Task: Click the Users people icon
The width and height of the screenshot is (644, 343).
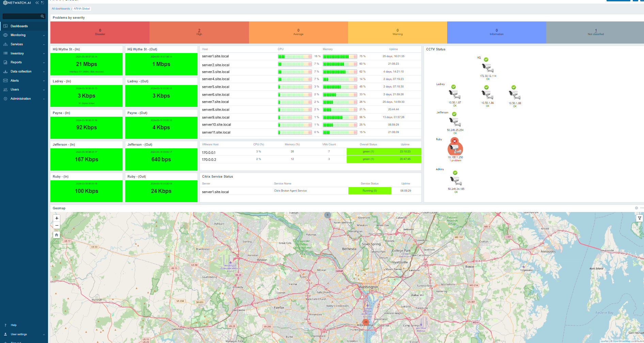Action: click(x=5, y=89)
